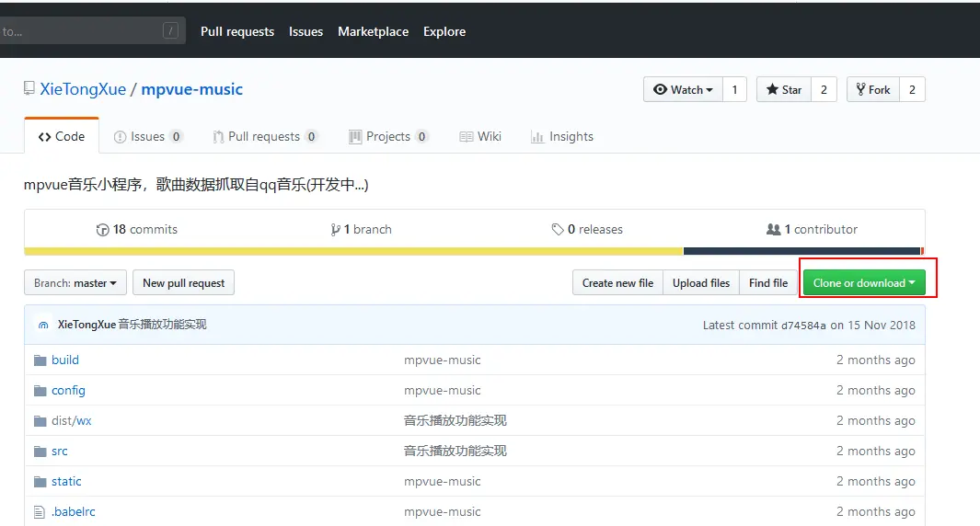Click the XieTongXue avatar in the commit row
The width and height of the screenshot is (980, 526).
(43, 325)
